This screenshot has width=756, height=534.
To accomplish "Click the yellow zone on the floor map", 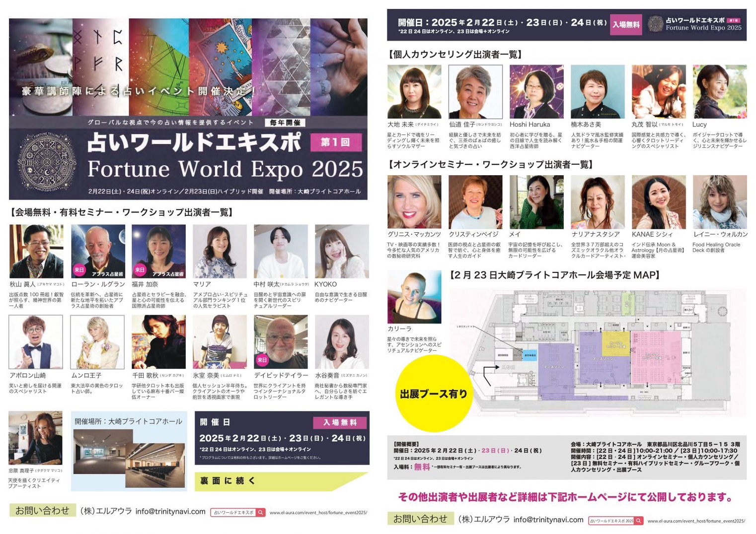I will [x=616, y=343].
